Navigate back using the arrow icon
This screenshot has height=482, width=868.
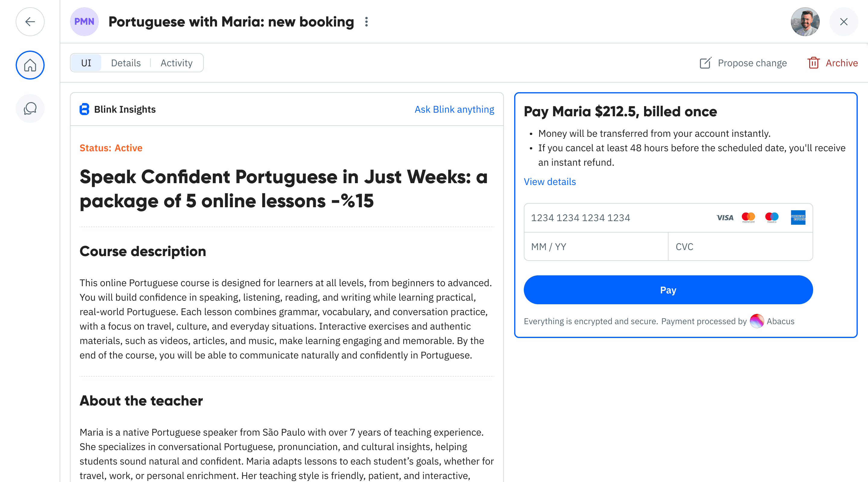point(30,22)
